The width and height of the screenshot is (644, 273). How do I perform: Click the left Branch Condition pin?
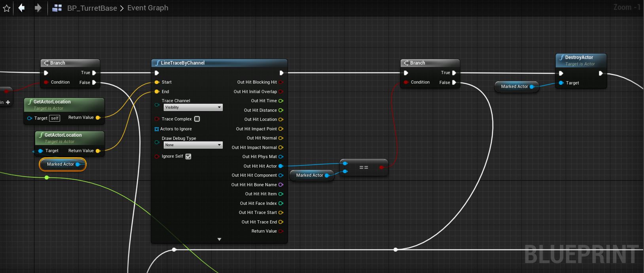pos(46,82)
